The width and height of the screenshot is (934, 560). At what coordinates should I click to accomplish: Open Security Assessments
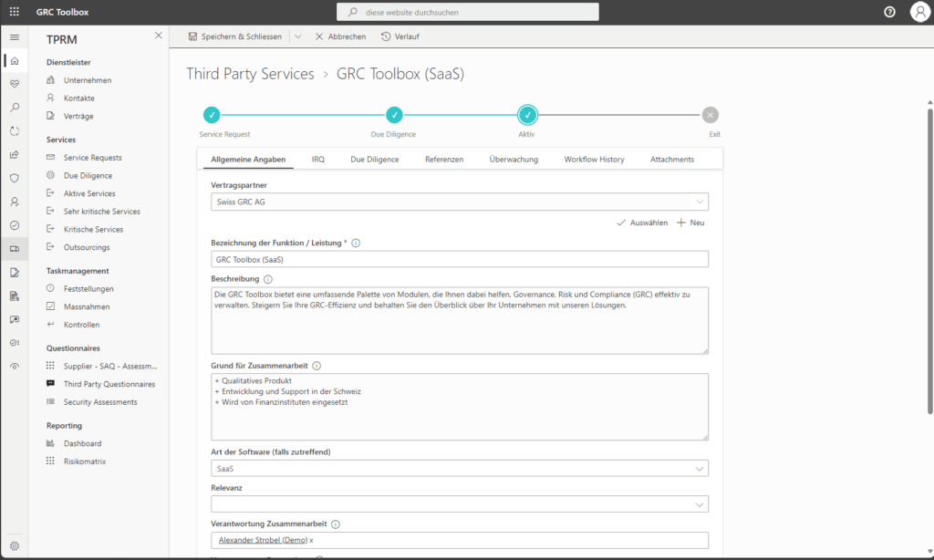tap(100, 402)
